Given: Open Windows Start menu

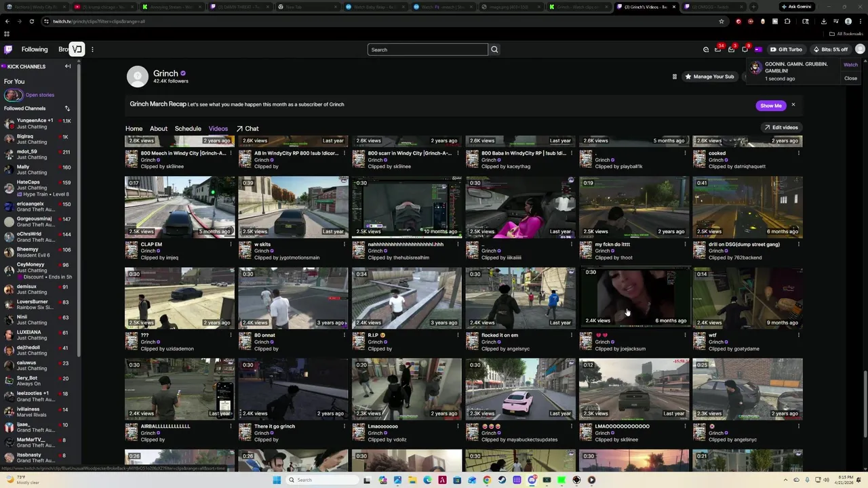Looking at the screenshot, I should coord(277,480).
